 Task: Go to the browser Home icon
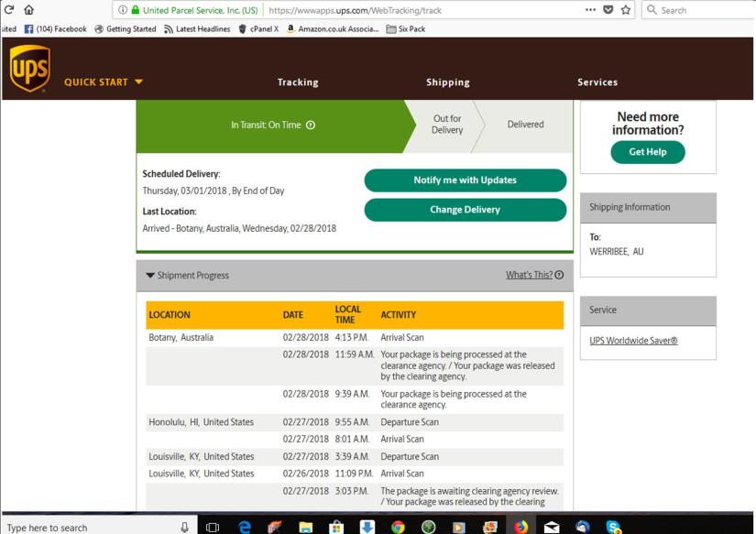(29, 10)
